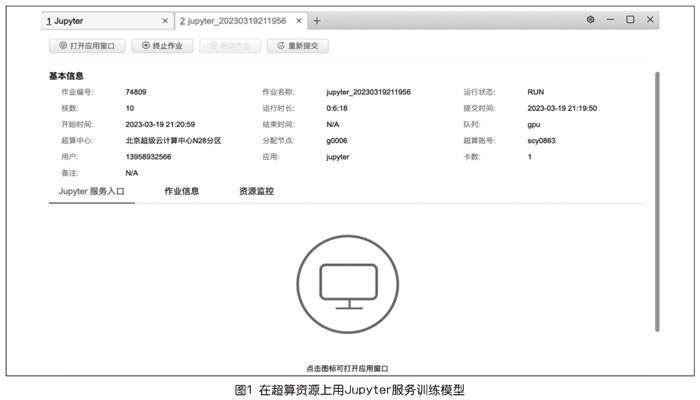The width and height of the screenshot is (700, 400).
Task: Click 打开应用窗口 button
Action: coord(86,45)
